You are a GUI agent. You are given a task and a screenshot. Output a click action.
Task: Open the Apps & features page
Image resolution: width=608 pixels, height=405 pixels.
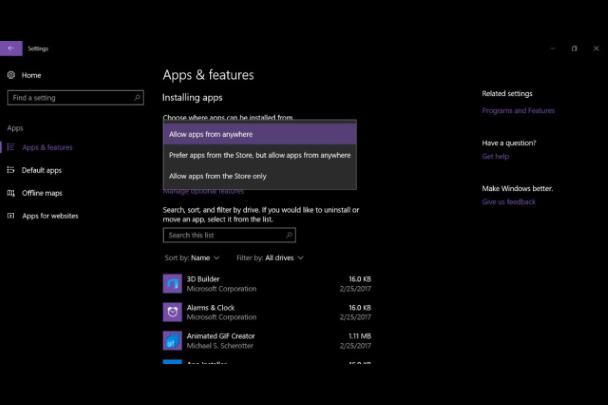(47, 147)
